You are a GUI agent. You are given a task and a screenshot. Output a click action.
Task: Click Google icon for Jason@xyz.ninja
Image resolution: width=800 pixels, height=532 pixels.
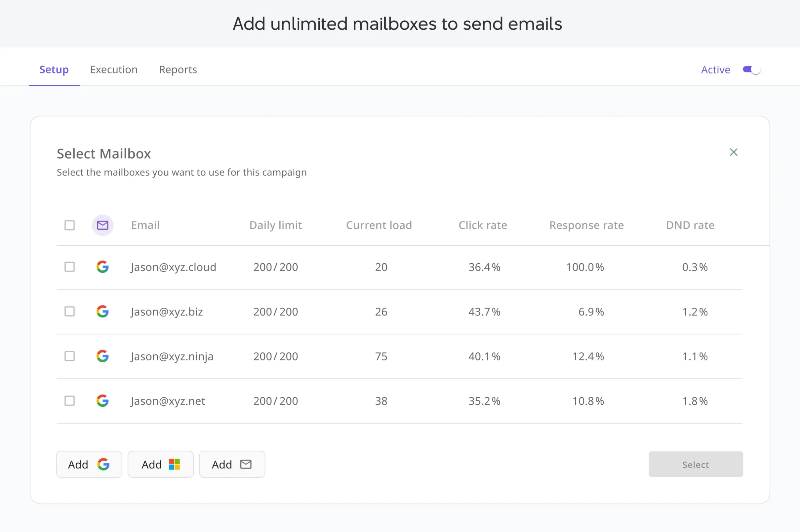(x=103, y=355)
